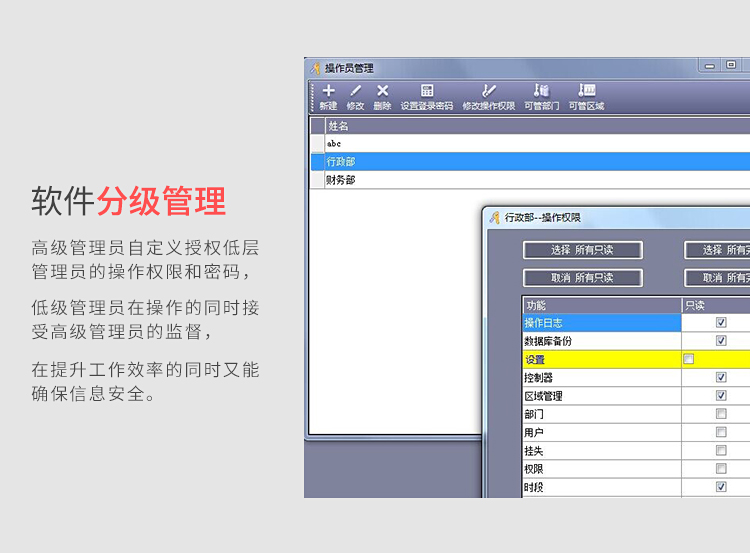Toggle 只读 checkbox for 数据库备份
The image size is (750, 553).
[x=721, y=341]
